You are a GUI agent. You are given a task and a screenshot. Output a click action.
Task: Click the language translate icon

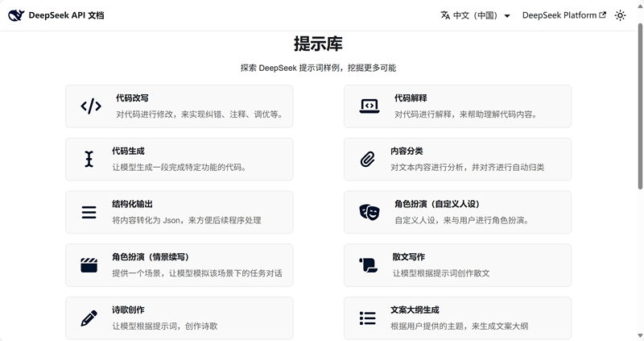coord(445,15)
